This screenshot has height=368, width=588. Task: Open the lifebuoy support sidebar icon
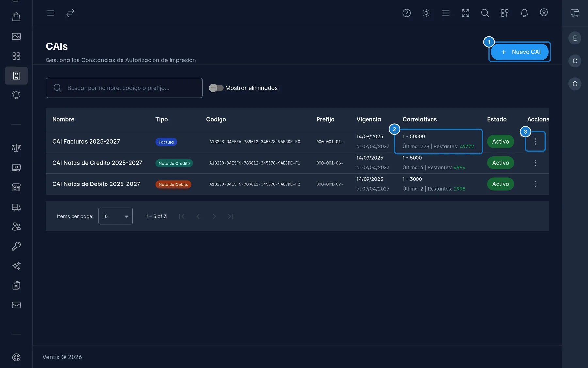tap(16, 358)
